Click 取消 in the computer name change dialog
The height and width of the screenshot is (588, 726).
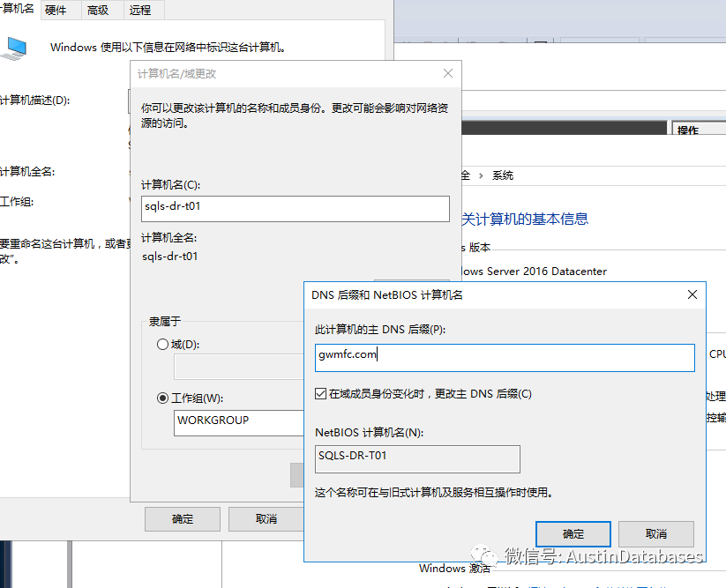click(x=266, y=519)
